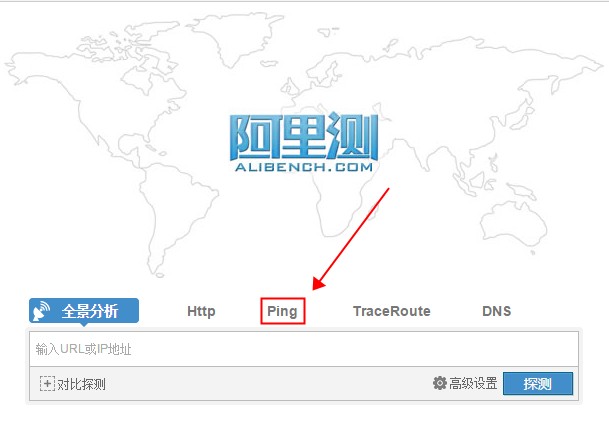609x429 pixels.
Task: Open the Ping tab
Action: pos(282,311)
